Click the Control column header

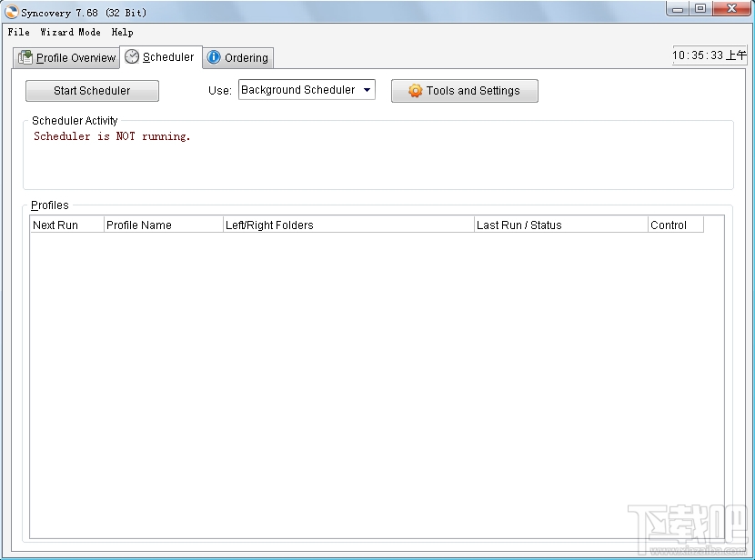pyautogui.click(x=676, y=225)
